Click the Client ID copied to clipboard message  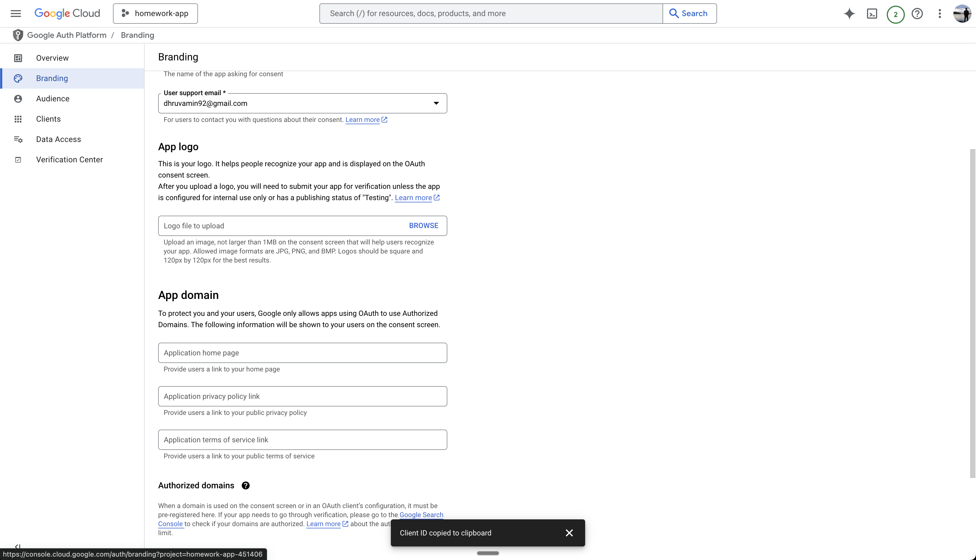[x=445, y=533]
